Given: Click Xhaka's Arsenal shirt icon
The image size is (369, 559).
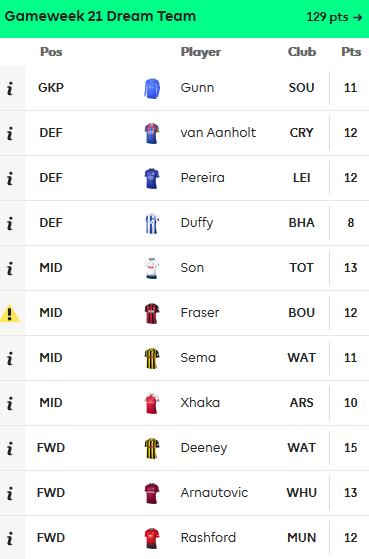Looking at the screenshot, I should click(x=152, y=403).
